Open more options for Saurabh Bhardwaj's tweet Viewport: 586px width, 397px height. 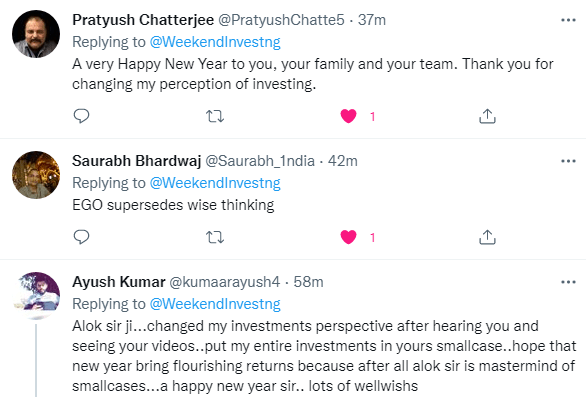[x=568, y=161]
